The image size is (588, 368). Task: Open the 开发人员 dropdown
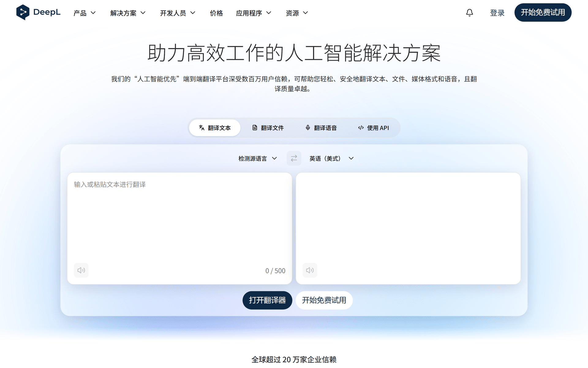[178, 13]
